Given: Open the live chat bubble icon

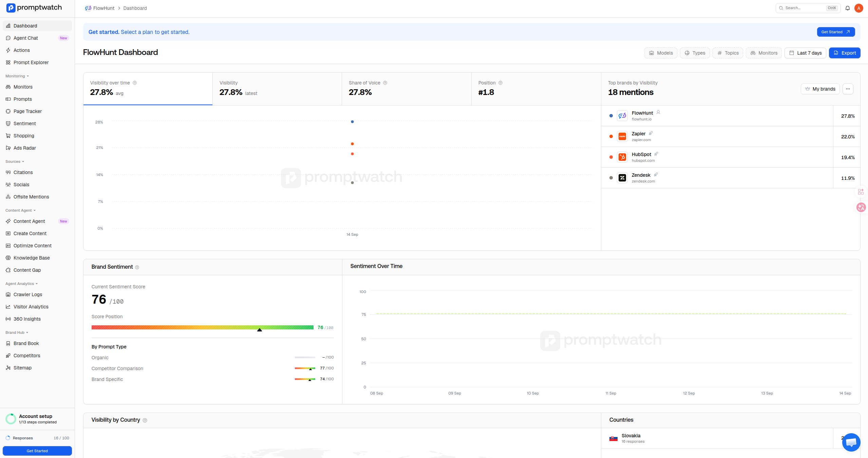Looking at the screenshot, I should pyautogui.click(x=851, y=442).
